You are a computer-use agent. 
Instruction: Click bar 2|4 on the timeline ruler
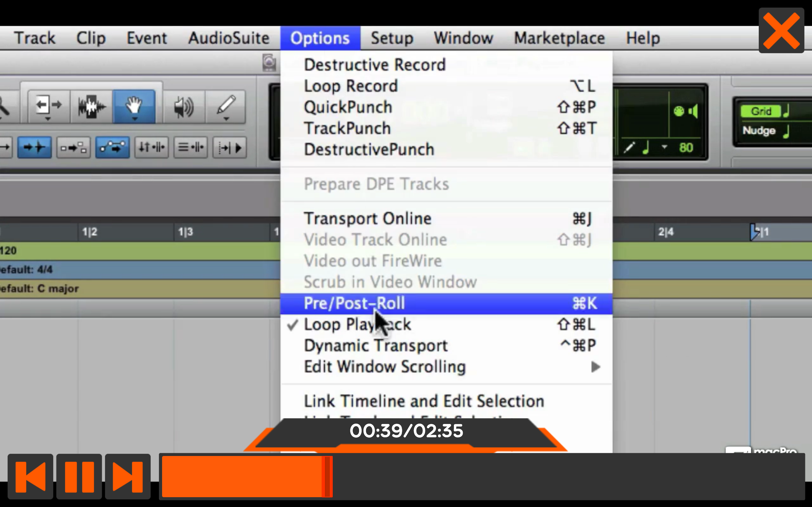click(666, 231)
